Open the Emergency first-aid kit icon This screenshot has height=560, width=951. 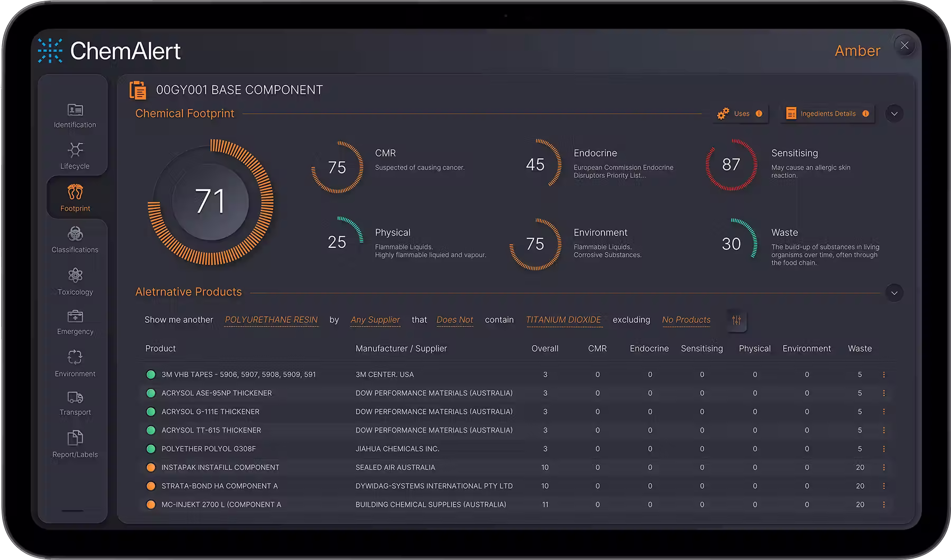pos(75,316)
